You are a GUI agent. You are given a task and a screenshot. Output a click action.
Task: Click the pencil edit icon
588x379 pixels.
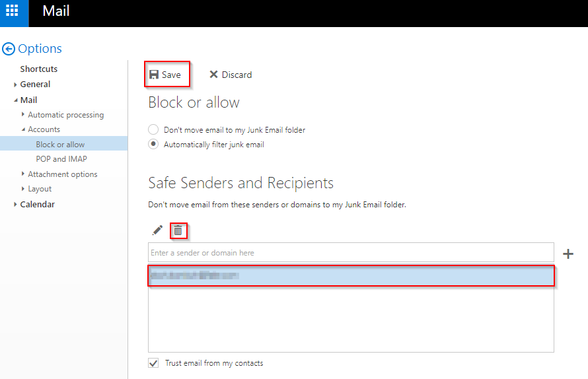pyautogui.click(x=157, y=230)
